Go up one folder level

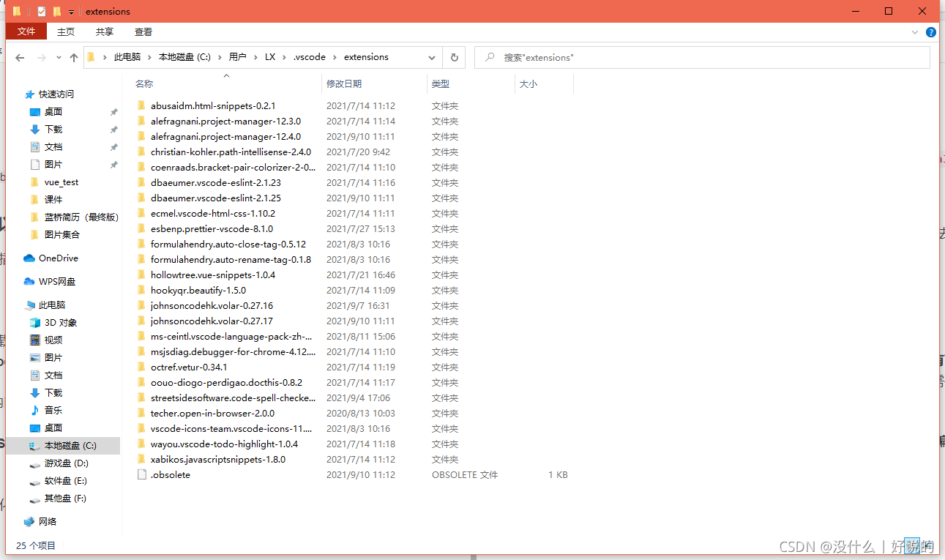74,58
